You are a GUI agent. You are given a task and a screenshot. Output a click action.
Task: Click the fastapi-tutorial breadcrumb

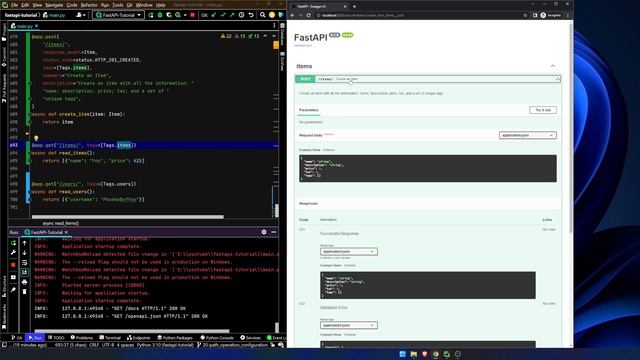[x=21, y=15]
